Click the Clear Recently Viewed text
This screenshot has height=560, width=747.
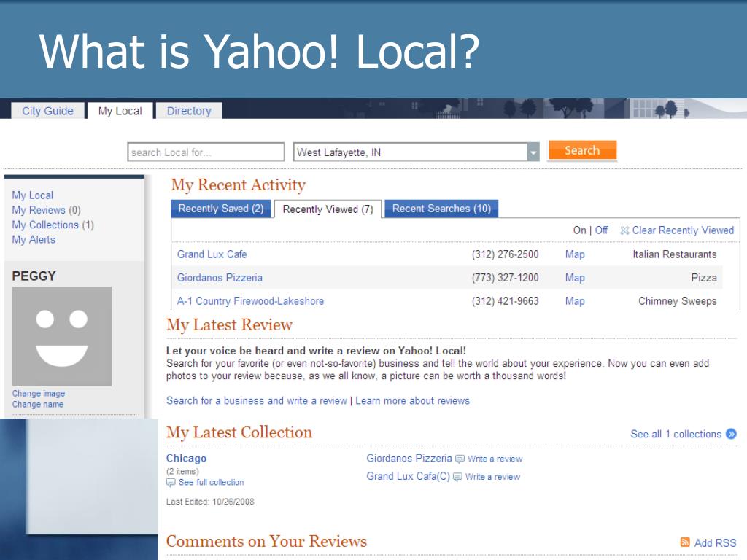pyautogui.click(x=683, y=230)
